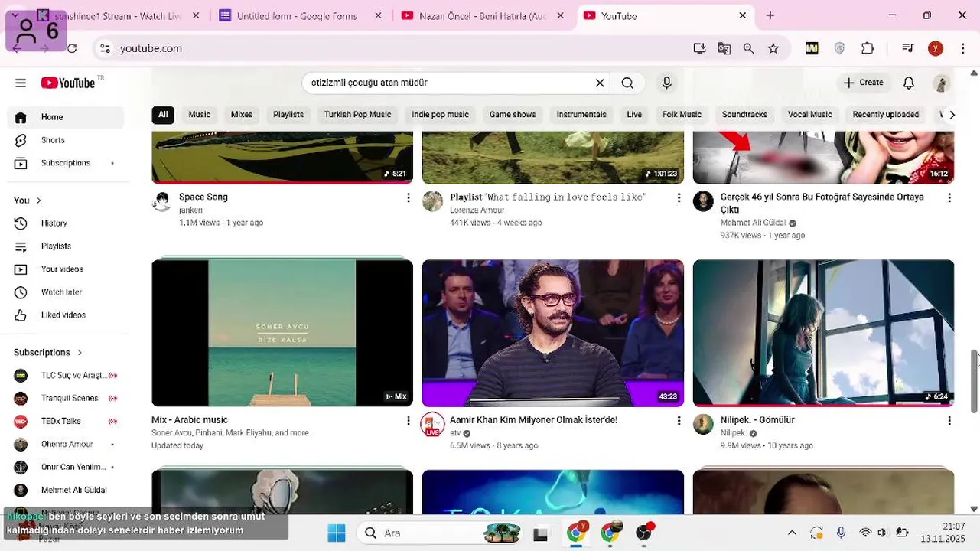Show hidden icons in the system tray

coord(792,533)
